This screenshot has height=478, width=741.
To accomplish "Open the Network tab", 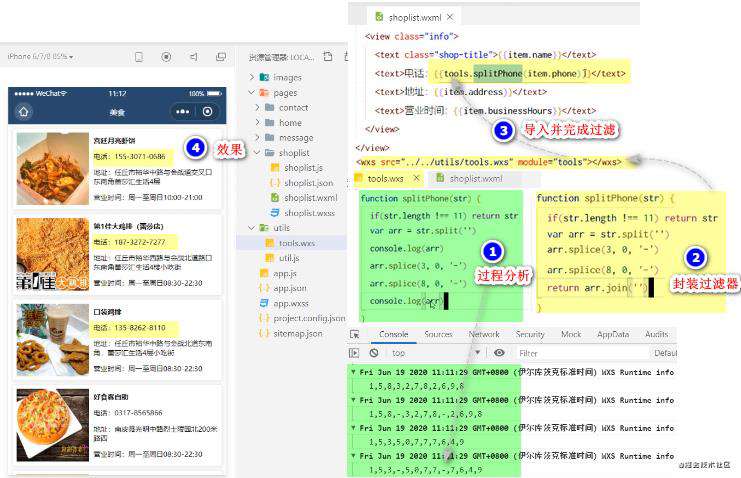I will point(484,334).
